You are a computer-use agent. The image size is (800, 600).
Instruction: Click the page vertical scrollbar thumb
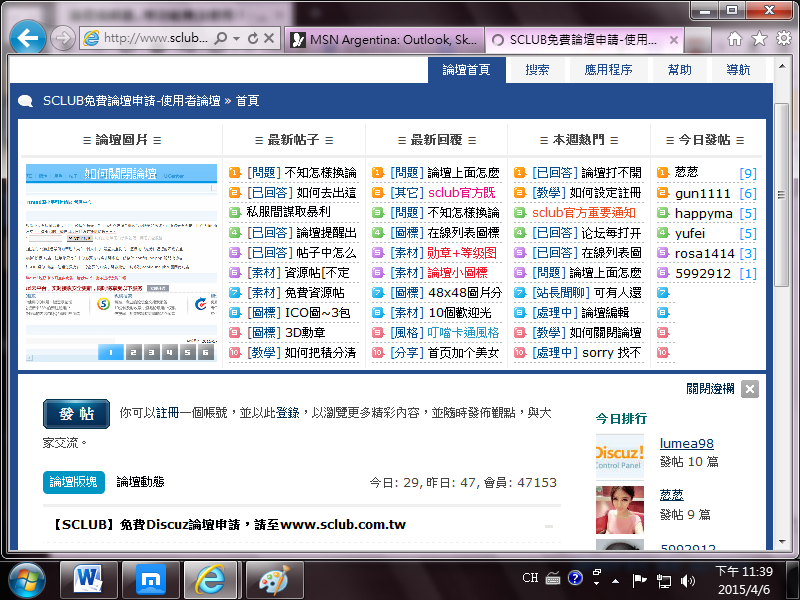(781, 194)
